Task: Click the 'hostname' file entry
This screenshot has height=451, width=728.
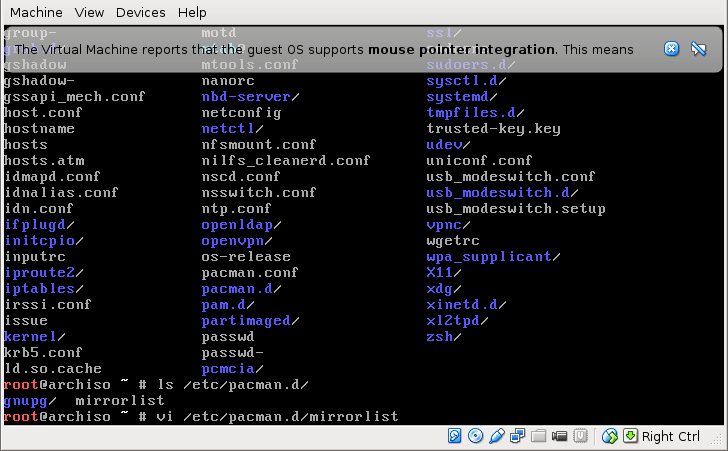Action: 39,129
